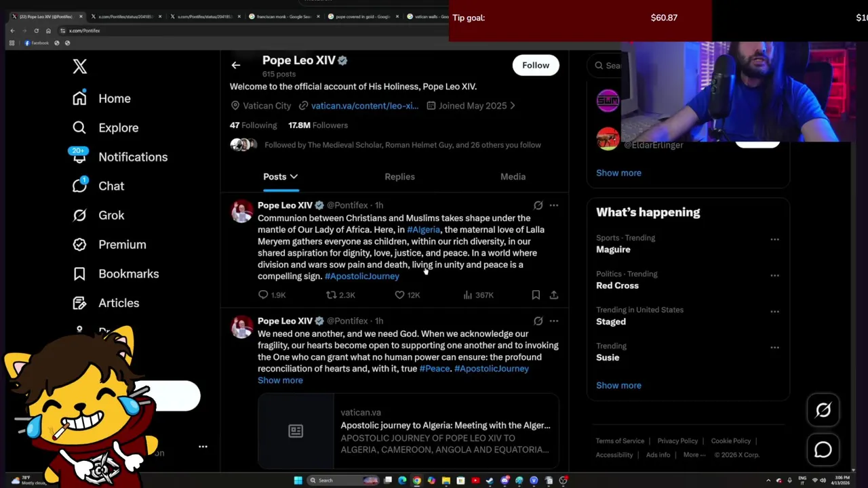The width and height of the screenshot is (868, 488).
Task: Open options for Maguire trend
Action: tap(774, 239)
